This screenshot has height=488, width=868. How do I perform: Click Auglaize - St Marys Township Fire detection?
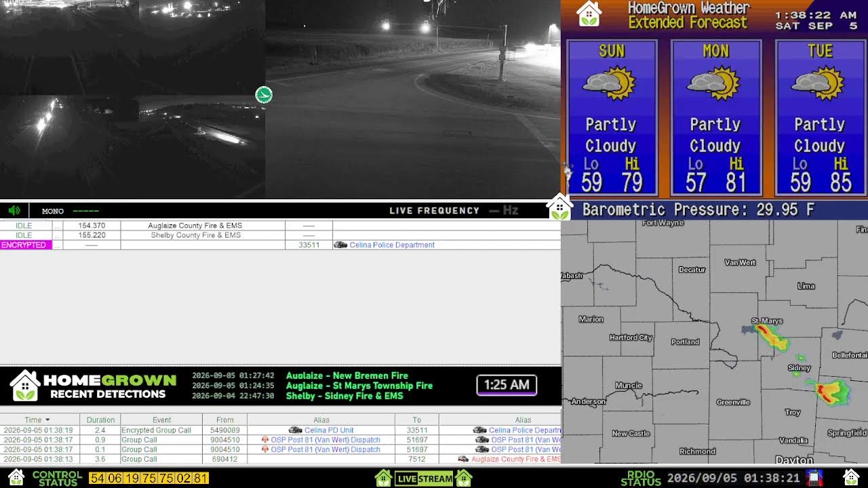tap(359, 386)
